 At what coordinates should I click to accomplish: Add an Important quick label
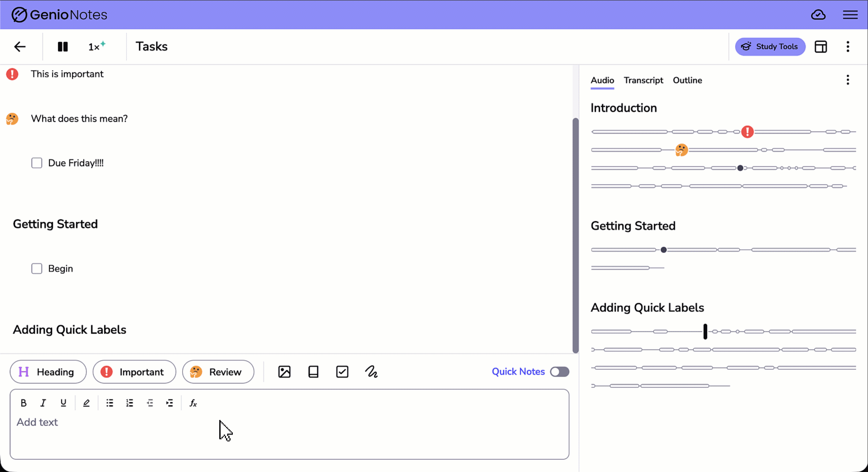134,372
